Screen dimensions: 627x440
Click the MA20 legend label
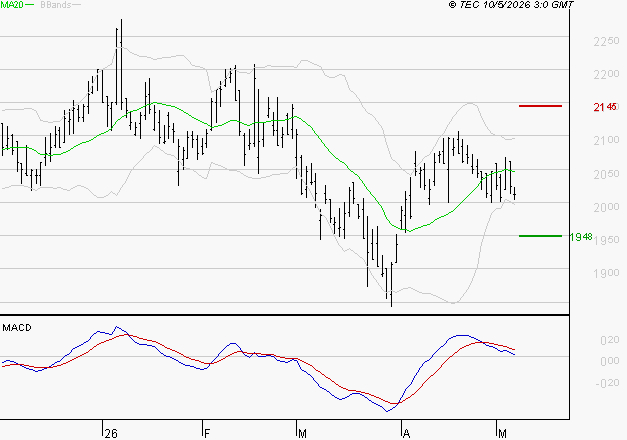pyautogui.click(x=11, y=5)
